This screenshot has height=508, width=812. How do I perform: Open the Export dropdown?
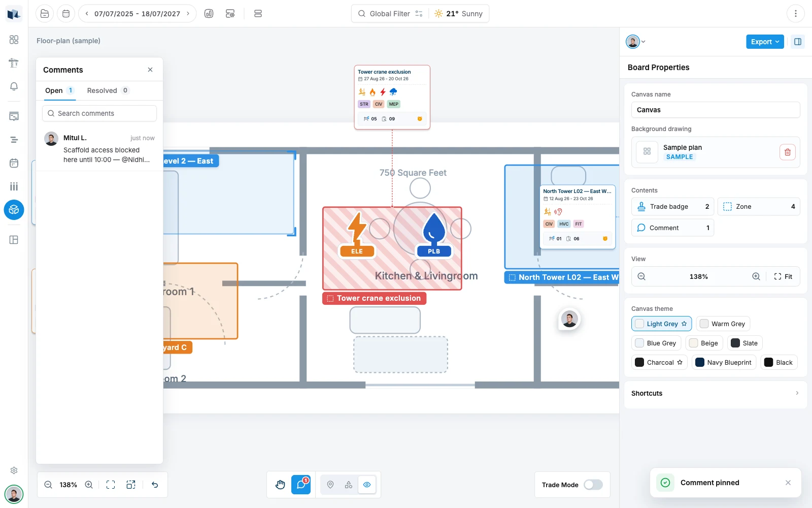tap(765, 42)
